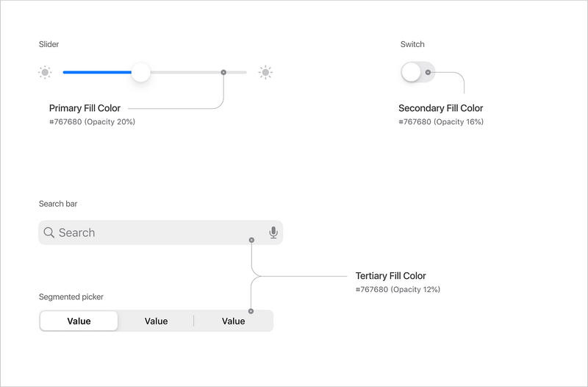Click the bright sun icon beside slider

tap(265, 72)
